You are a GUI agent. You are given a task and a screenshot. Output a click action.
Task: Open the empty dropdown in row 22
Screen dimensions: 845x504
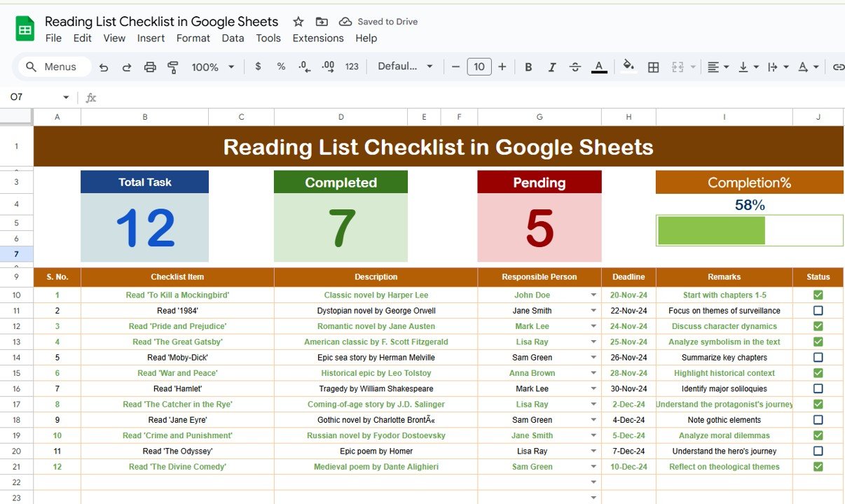pyautogui.click(x=593, y=482)
